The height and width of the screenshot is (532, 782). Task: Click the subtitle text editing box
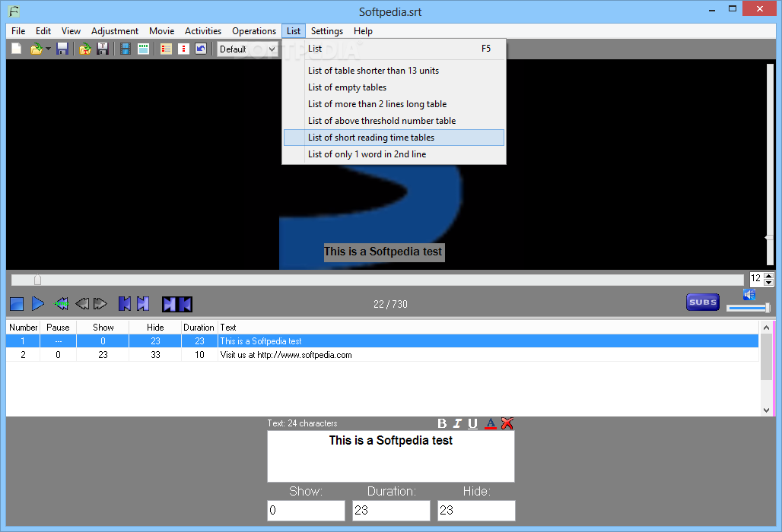pos(391,456)
